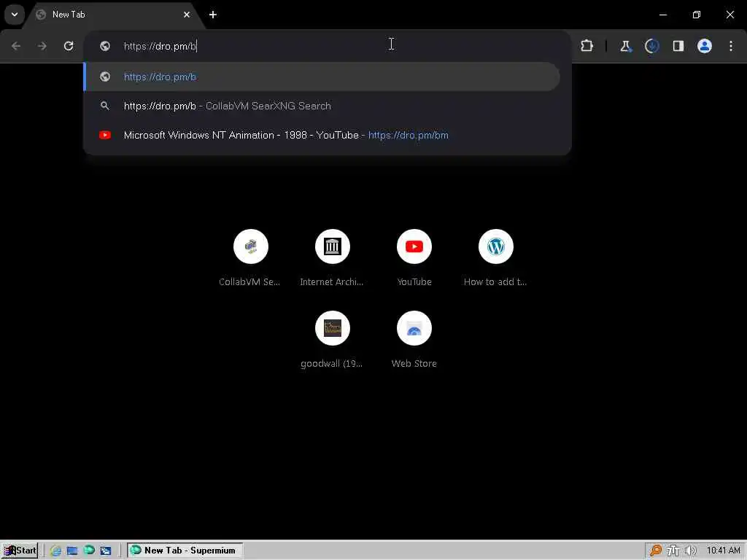
Task: Select first suggestion https://dro.pm/b
Action: [x=322, y=77]
